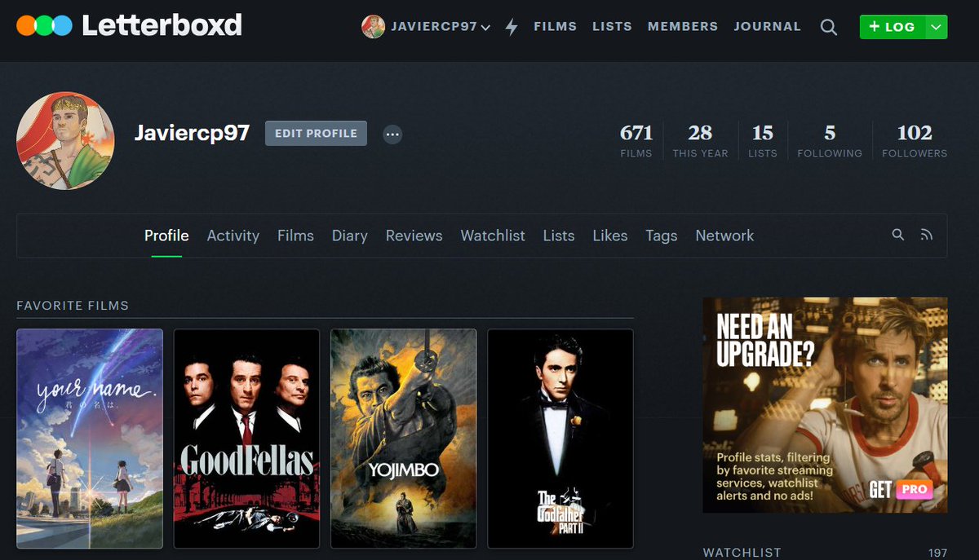The height and width of the screenshot is (560, 979).
Task: Click the green + LOG button
Action: [893, 27]
